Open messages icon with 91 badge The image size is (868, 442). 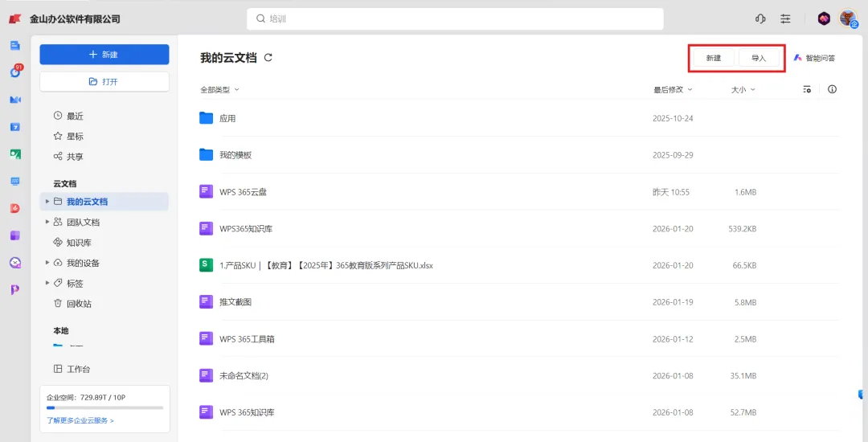[x=15, y=72]
